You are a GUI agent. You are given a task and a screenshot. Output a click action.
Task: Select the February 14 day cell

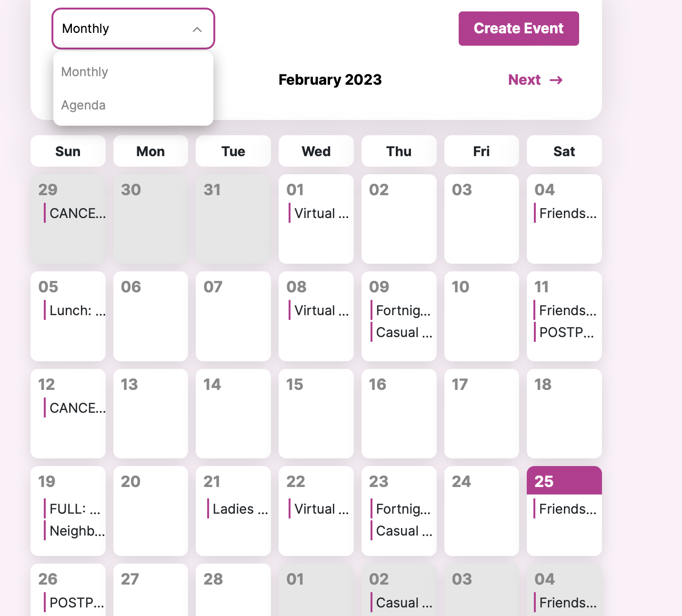[233, 413]
